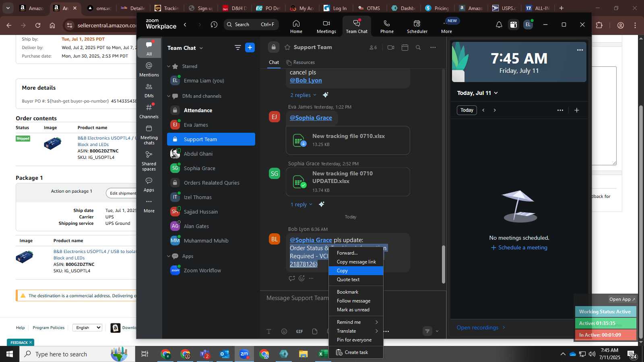Expand 1 reply thread

pyautogui.click(x=301, y=204)
